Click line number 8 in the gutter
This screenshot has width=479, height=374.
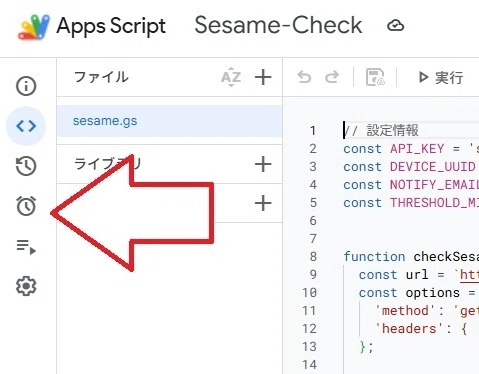tap(313, 257)
